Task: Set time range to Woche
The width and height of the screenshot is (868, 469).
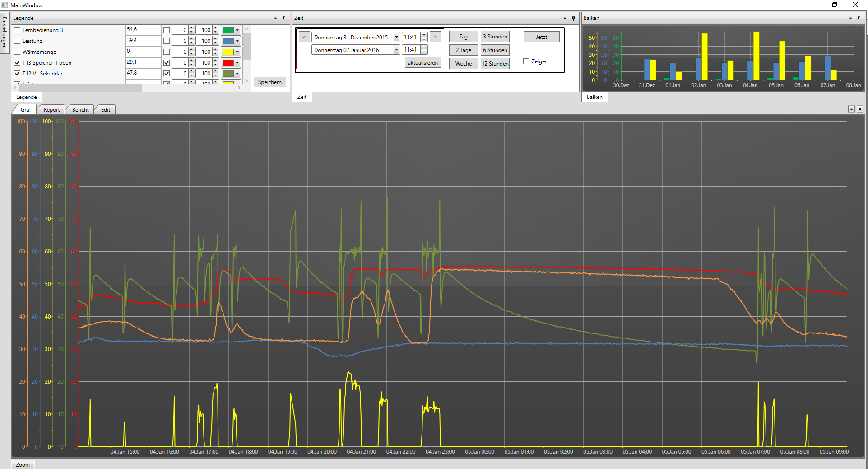Action: coord(464,64)
